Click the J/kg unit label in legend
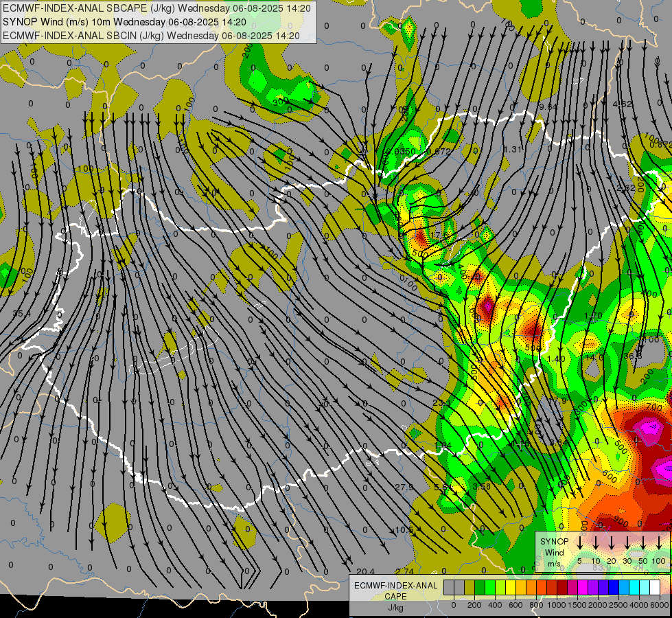 click(x=395, y=608)
